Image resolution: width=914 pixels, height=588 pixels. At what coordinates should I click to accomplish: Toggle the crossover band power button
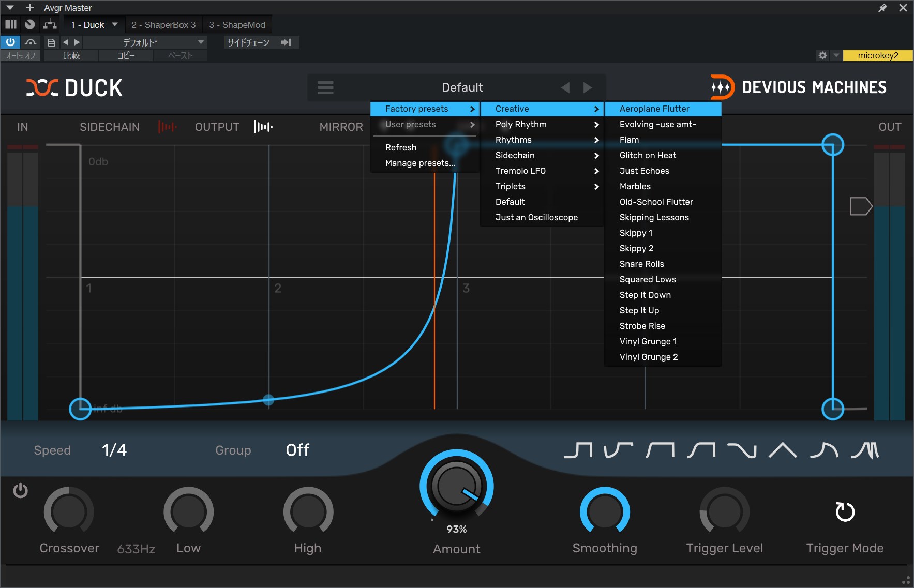20,490
